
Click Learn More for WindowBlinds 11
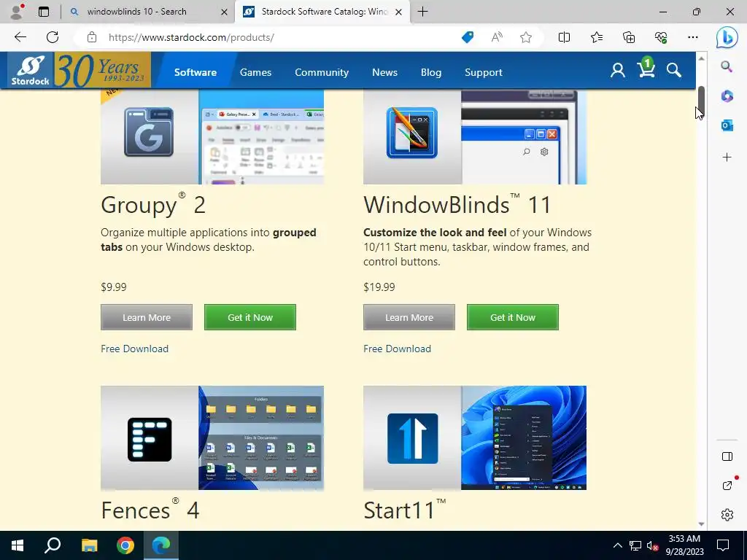point(409,317)
